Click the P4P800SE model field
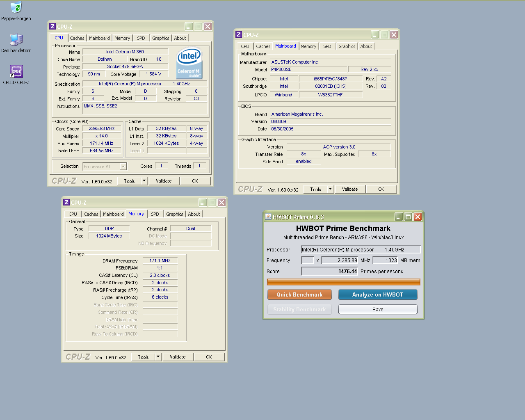The image size is (525, 420). click(x=308, y=69)
